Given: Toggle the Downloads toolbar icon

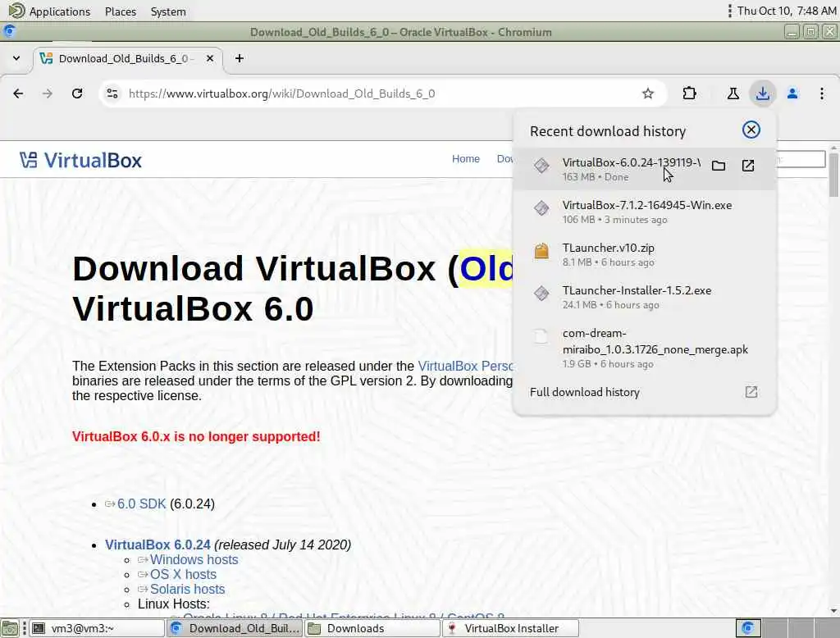Looking at the screenshot, I should coord(762,93).
